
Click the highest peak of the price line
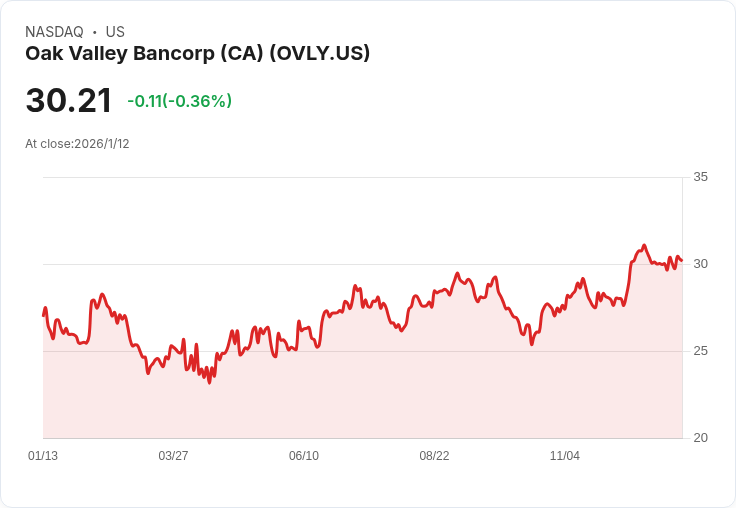644,245
